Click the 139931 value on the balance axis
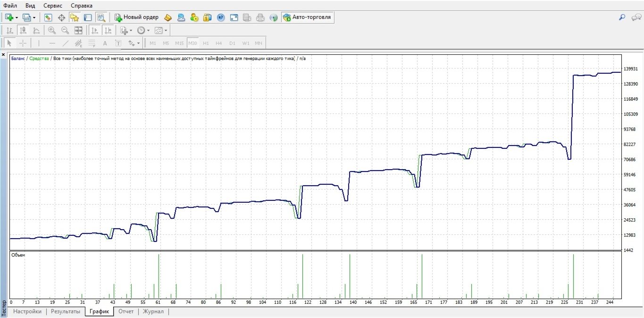 (631, 69)
